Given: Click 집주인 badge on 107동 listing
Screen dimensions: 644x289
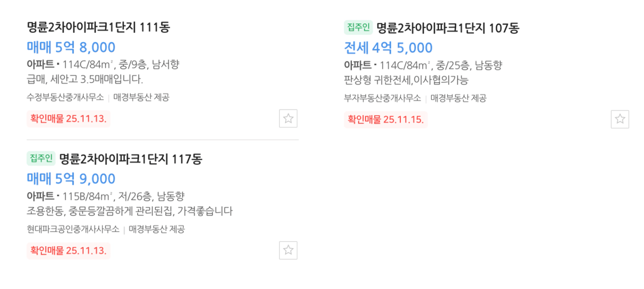Looking at the screenshot, I should click(x=358, y=28).
